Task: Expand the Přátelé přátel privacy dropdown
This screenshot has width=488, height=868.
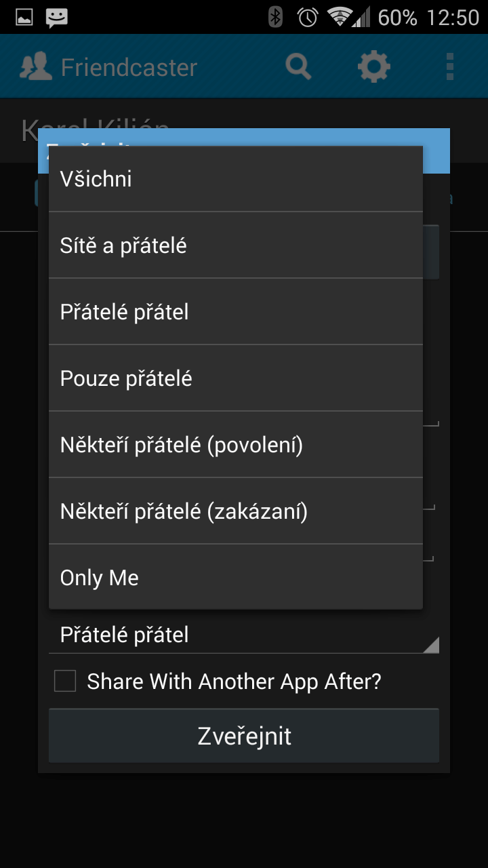Action: tap(244, 635)
